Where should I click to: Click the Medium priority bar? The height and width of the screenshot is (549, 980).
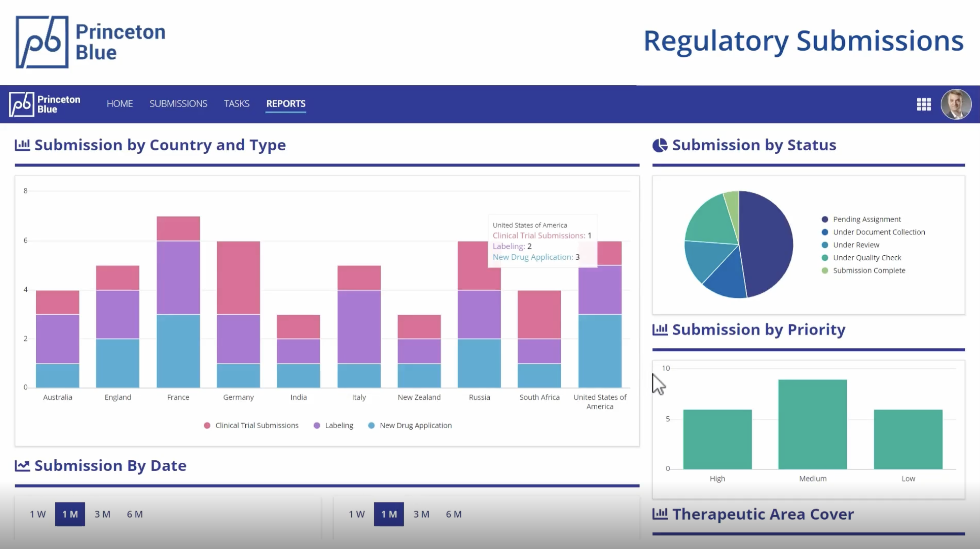(812, 424)
